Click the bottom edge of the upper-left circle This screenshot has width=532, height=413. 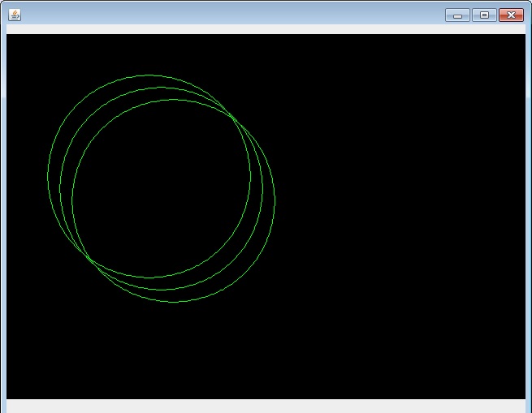pyautogui.click(x=149, y=277)
